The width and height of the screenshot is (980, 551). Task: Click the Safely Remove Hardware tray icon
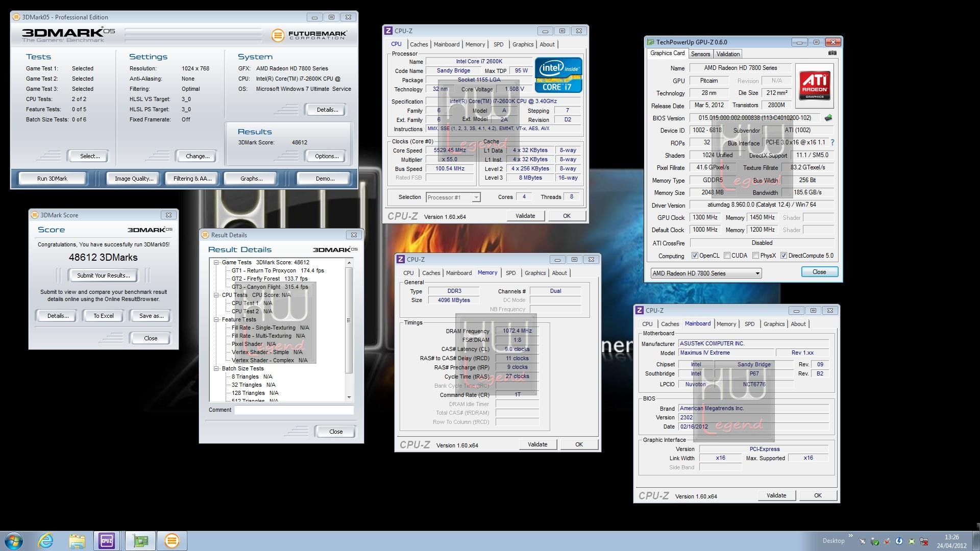click(875, 541)
